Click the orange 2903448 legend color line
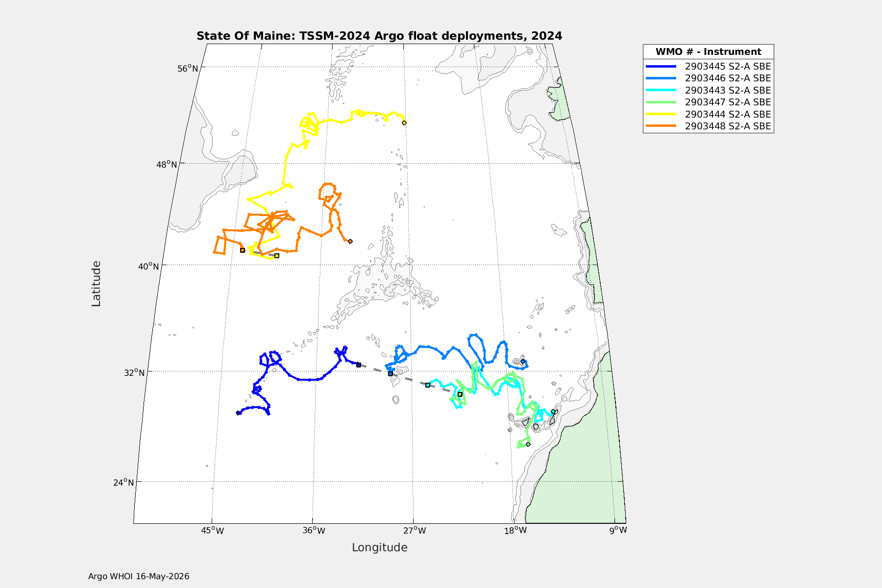Screen dimensions: 882x588 click(x=661, y=126)
